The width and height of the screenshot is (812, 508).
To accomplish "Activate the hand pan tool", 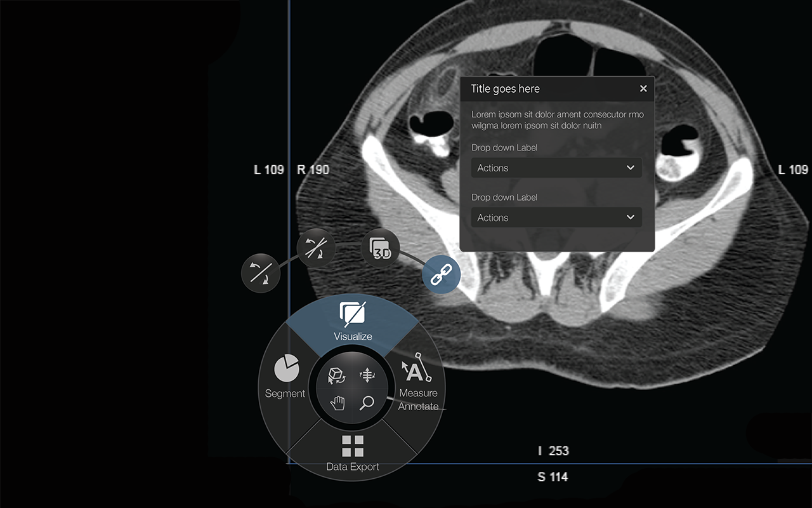I will coord(337,403).
